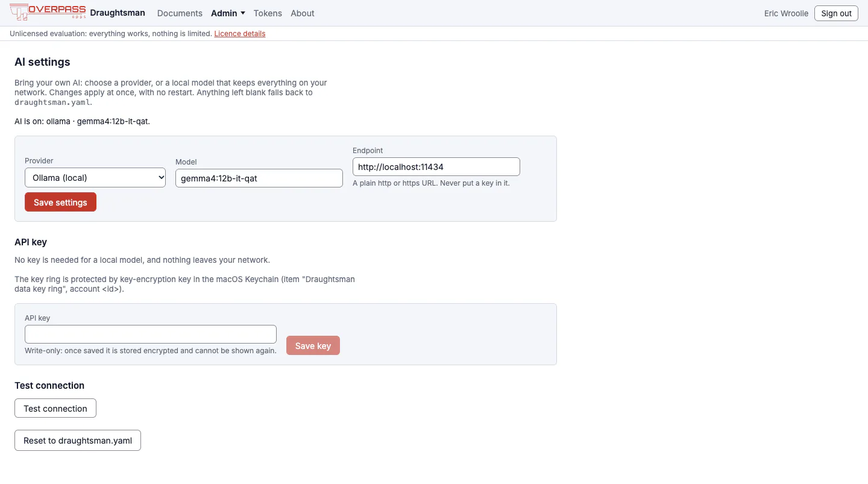Click the 'Endpoint' field label
This screenshot has width=868, height=484.
[368, 151]
